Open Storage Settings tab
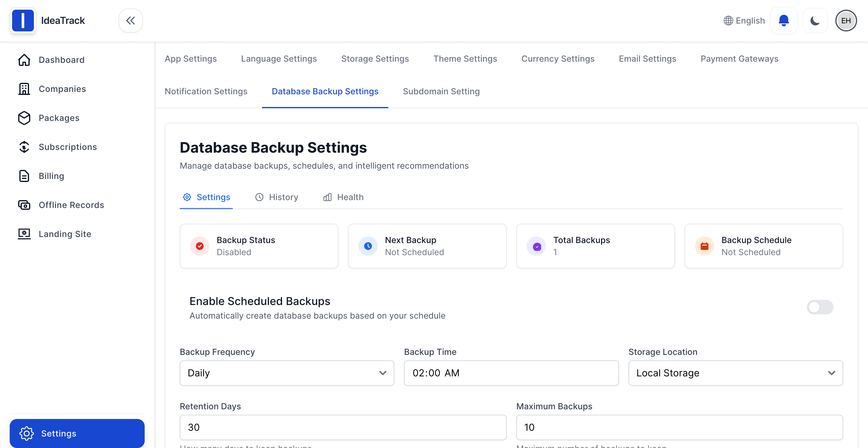The width and height of the screenshot is (868, 448). 375,59
